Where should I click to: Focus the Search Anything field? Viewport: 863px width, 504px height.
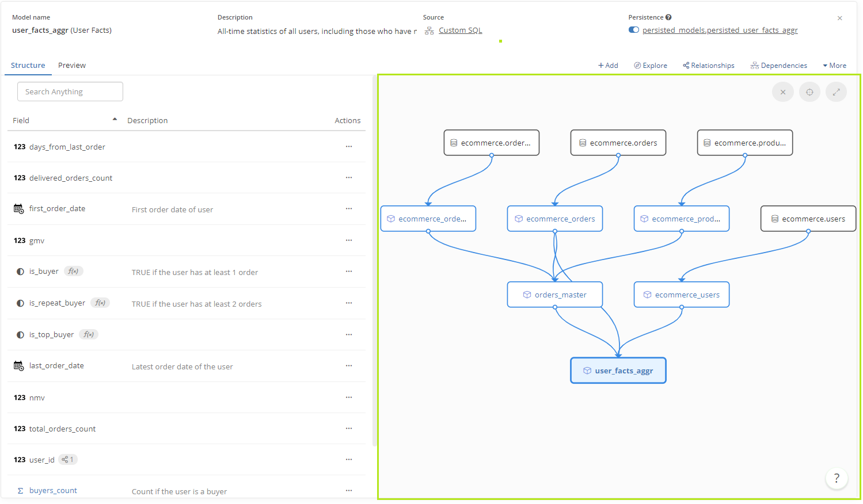(70, 91)
